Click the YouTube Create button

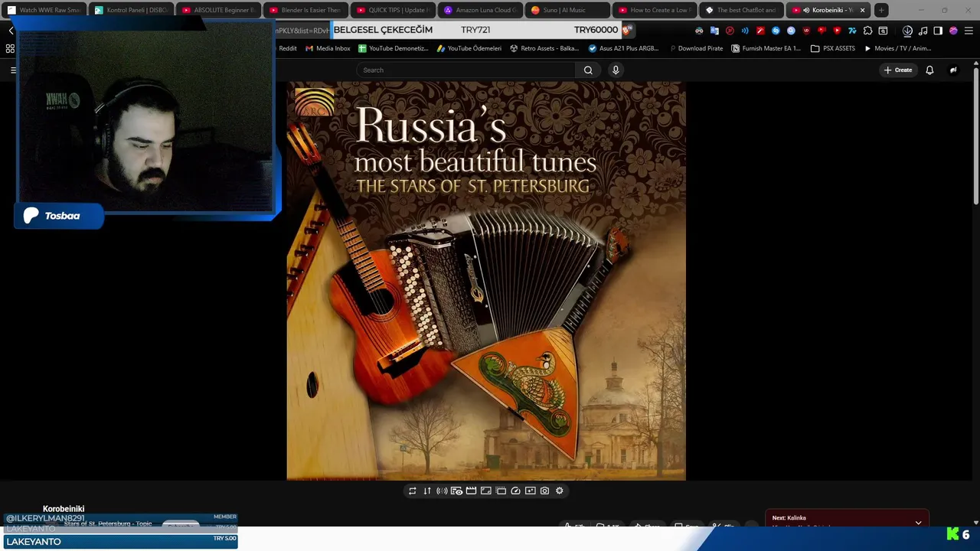pyautogui.click(x=898, y=70)
